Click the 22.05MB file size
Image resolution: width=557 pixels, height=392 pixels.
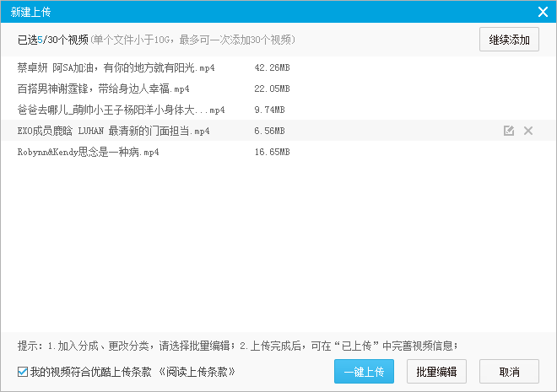(272, 89)
